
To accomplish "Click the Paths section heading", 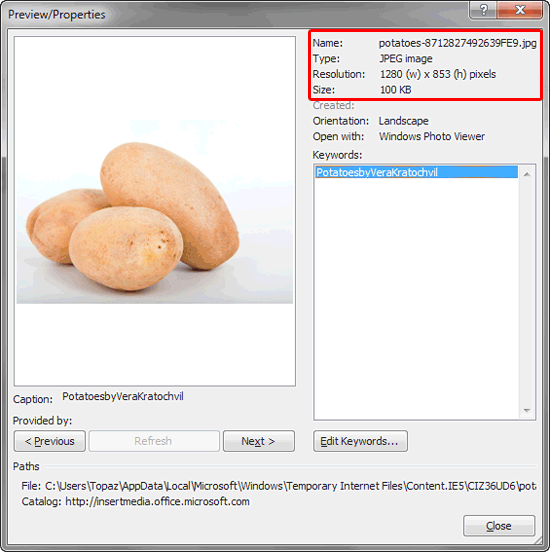I will (x=26, y=466).
